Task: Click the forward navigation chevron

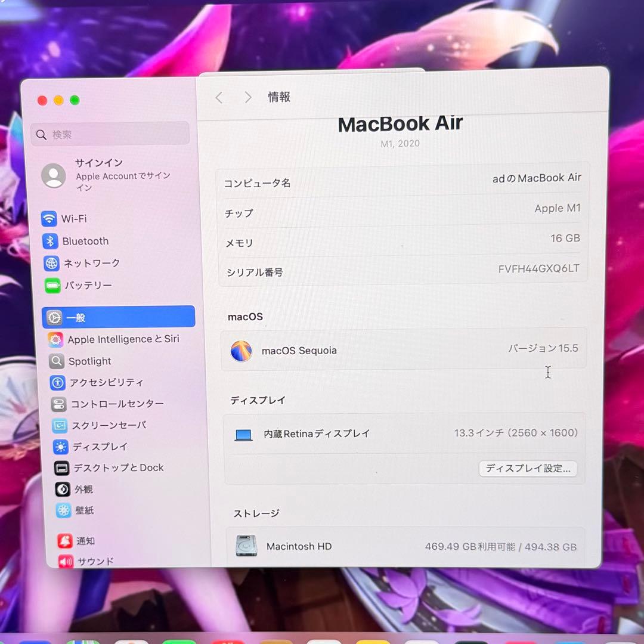Action: coord(248,97)
